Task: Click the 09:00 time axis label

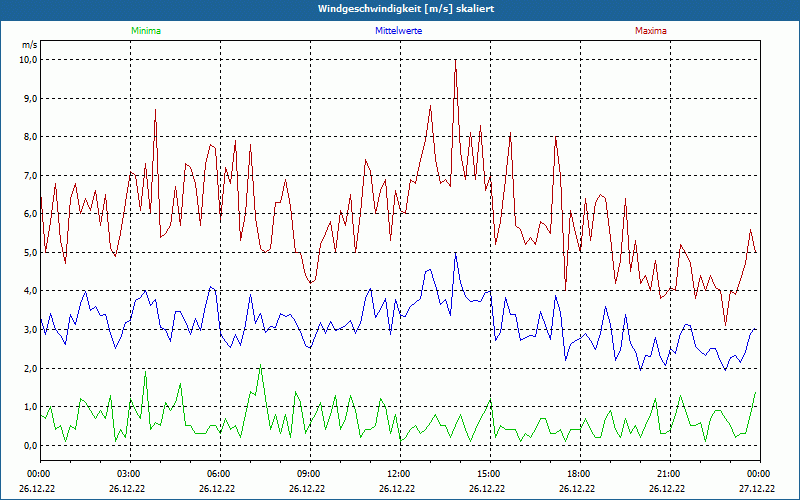Action: tap(310, 474)
